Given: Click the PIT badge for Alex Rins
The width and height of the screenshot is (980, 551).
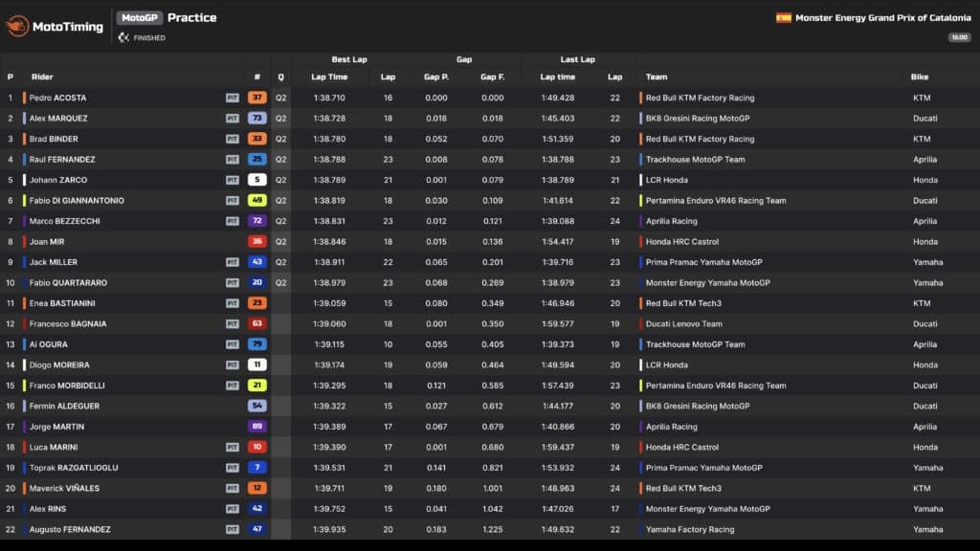Looking at the screenshot, I should (233, 509).
